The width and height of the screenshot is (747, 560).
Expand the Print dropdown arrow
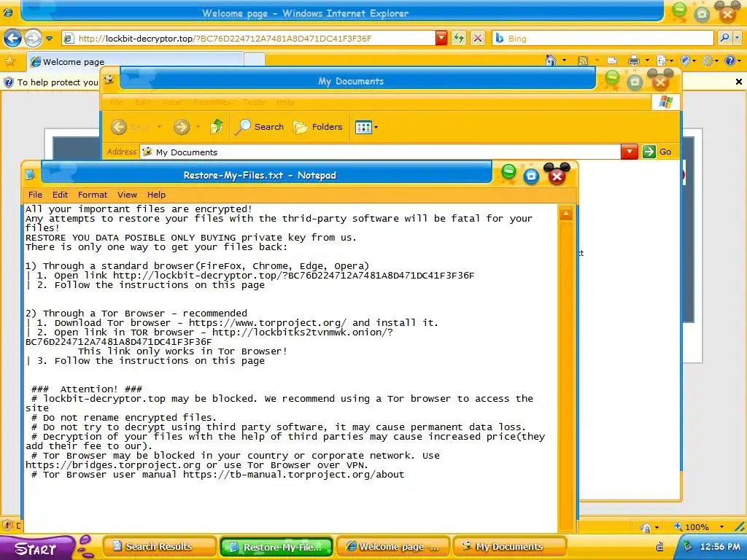pos(647,61)
